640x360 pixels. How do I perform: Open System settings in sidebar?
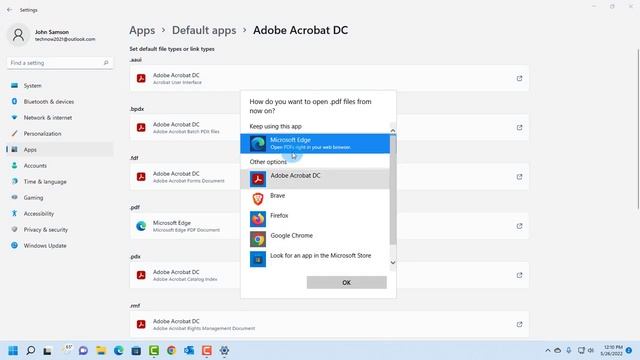60,86
